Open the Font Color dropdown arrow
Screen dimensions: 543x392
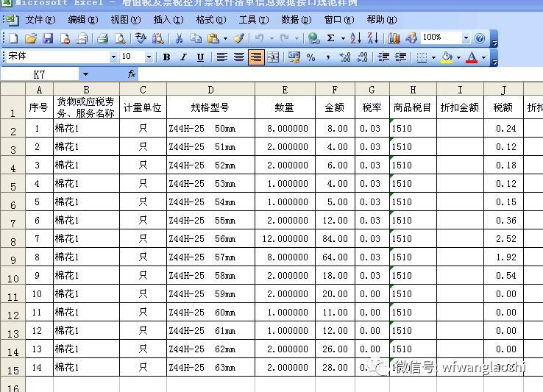tap(484, 57)
